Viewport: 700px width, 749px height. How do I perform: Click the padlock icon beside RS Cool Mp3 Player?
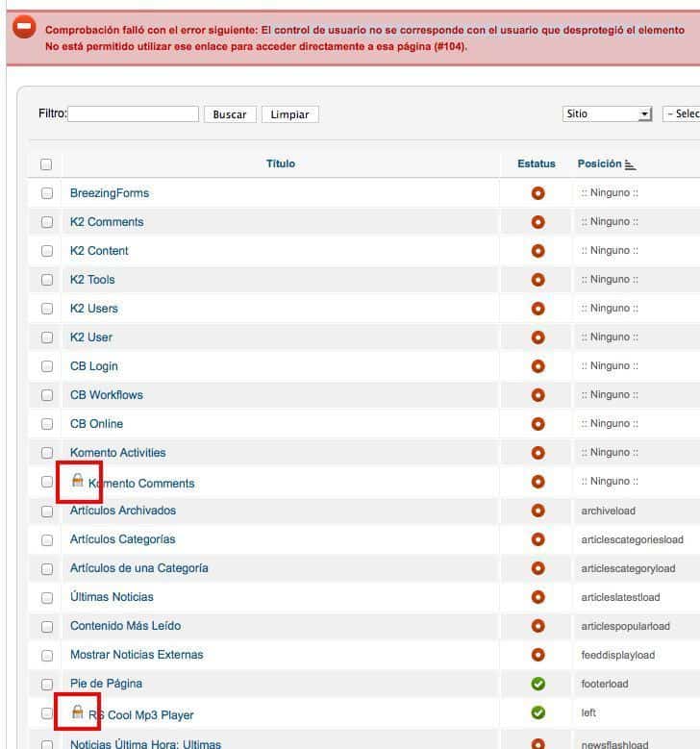point(78,712)
